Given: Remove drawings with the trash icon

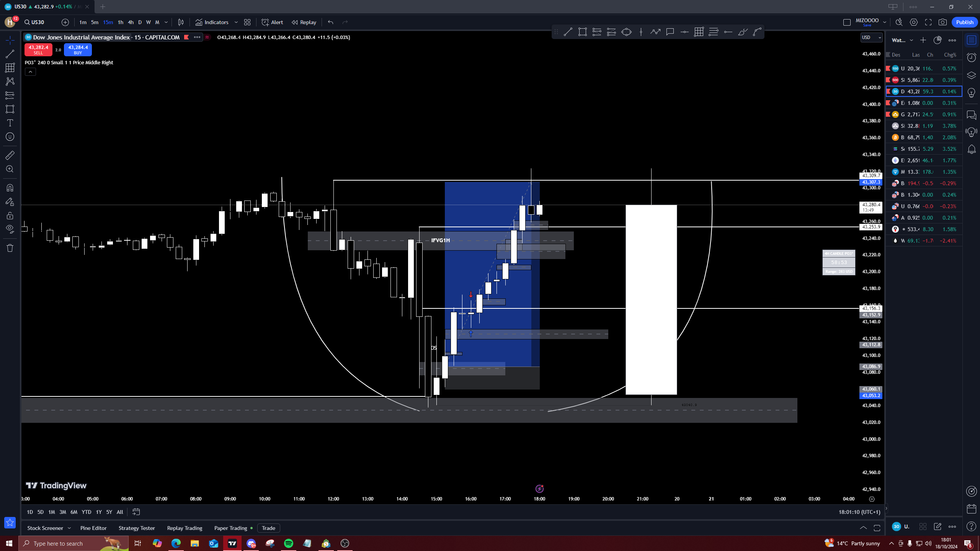Looking at the screenshot, I should point(10,248).
